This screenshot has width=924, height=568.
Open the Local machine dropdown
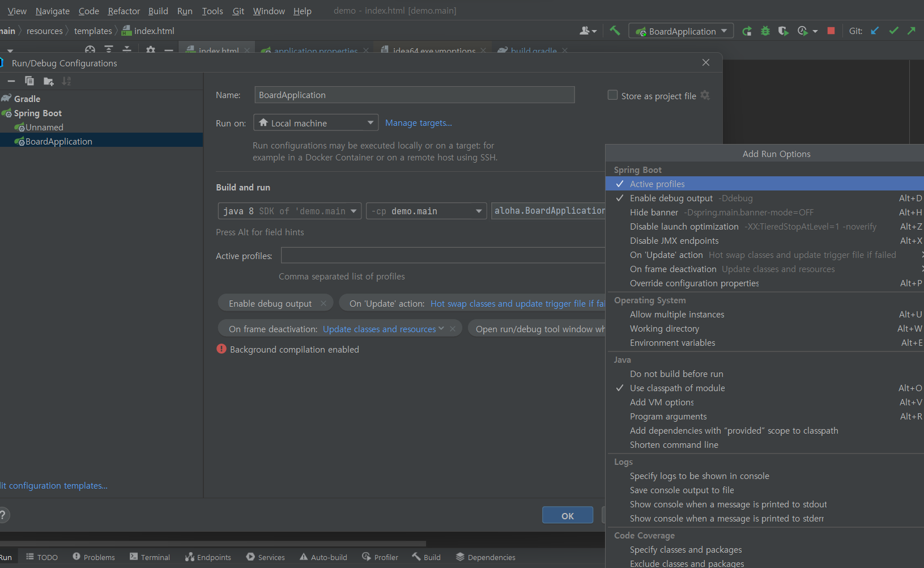tap(316, 123)
